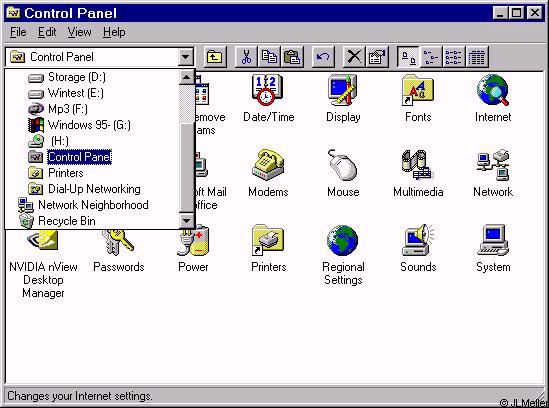This screenshot has width=549, height=408.
Task: Click the dropdown list scroll up arrow
Action: point(187,77)
